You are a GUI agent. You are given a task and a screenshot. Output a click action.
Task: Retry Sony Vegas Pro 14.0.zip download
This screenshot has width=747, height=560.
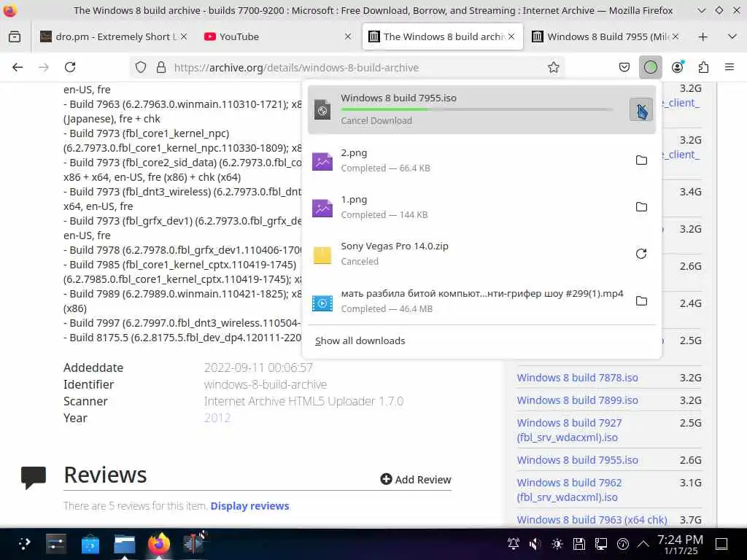[x=641, y=253]
